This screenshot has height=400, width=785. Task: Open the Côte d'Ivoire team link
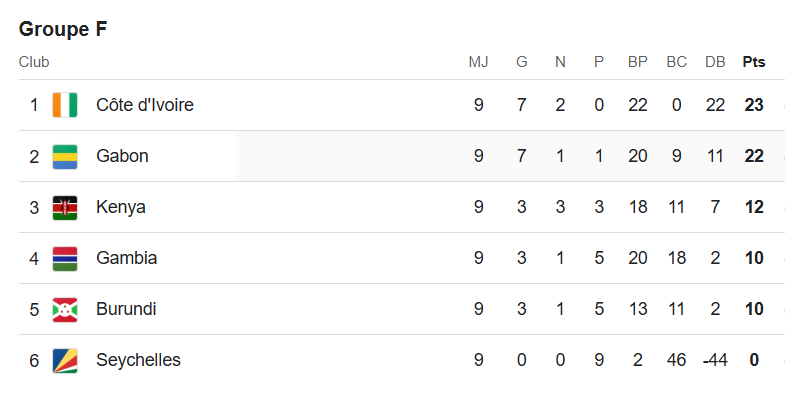pyautogui.click(x=145, y=105)
